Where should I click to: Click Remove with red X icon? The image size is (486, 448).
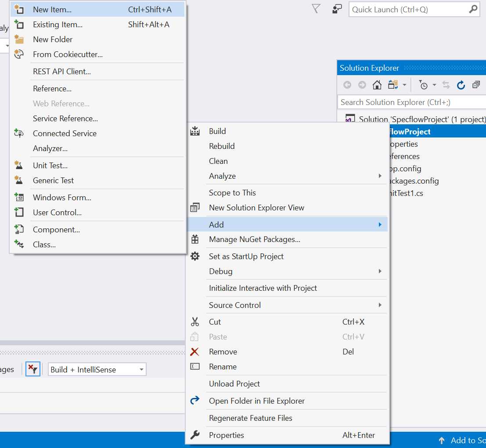pyautogui.click(x=287, y=351)
